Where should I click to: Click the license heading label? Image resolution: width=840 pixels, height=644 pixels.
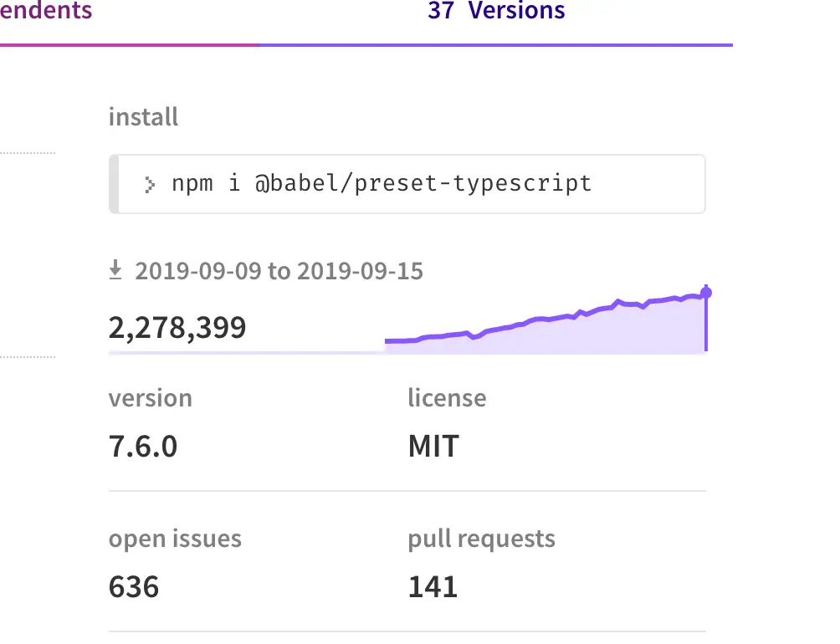(448, 398)
